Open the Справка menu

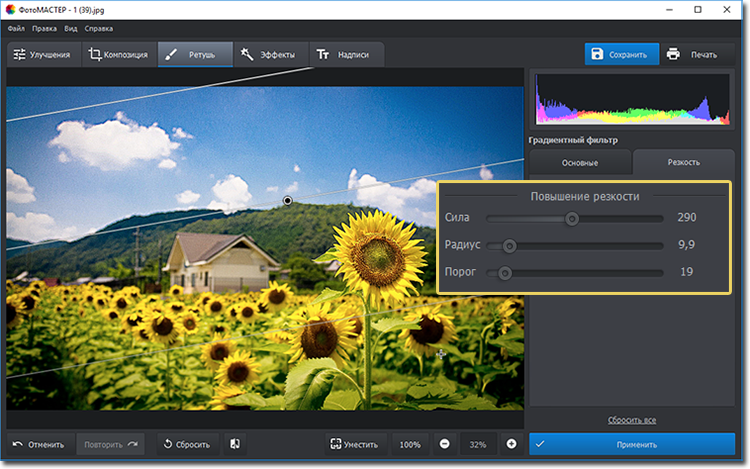coord(99,29)
